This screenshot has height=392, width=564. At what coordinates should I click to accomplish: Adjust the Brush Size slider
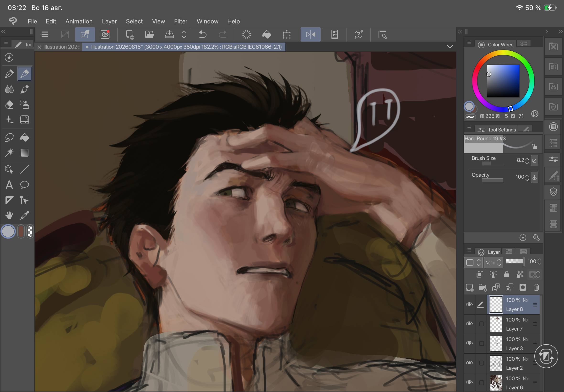pyautogui.click(x=492, y=163)
